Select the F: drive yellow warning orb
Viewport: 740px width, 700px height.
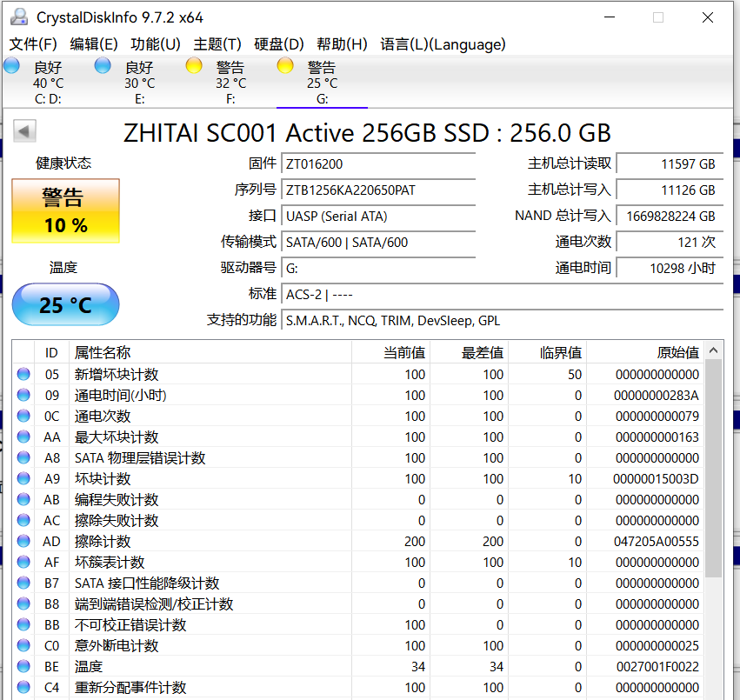(195, 66)
